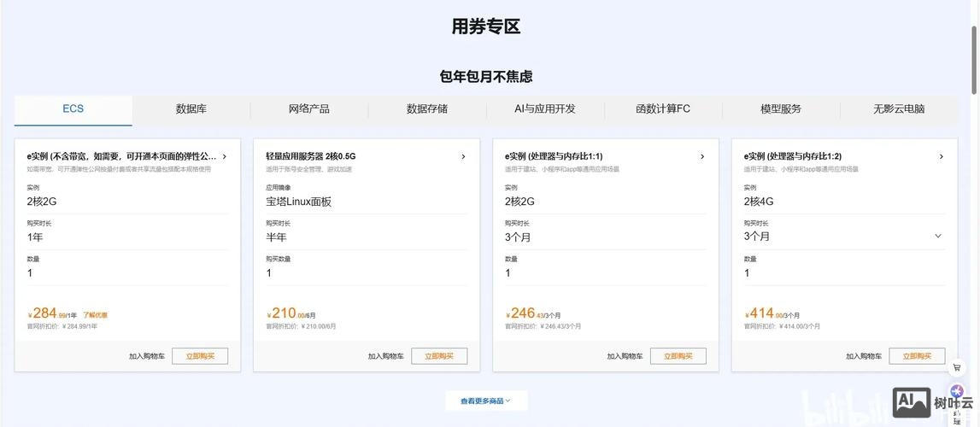Click 立即购买 on the 2核4G card

(917, 356)
